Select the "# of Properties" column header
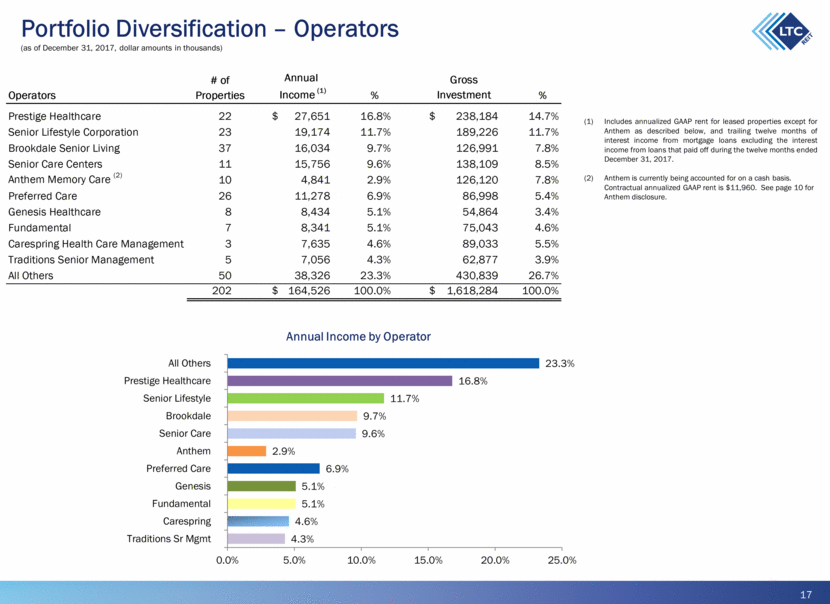 [x=220, y=87]
